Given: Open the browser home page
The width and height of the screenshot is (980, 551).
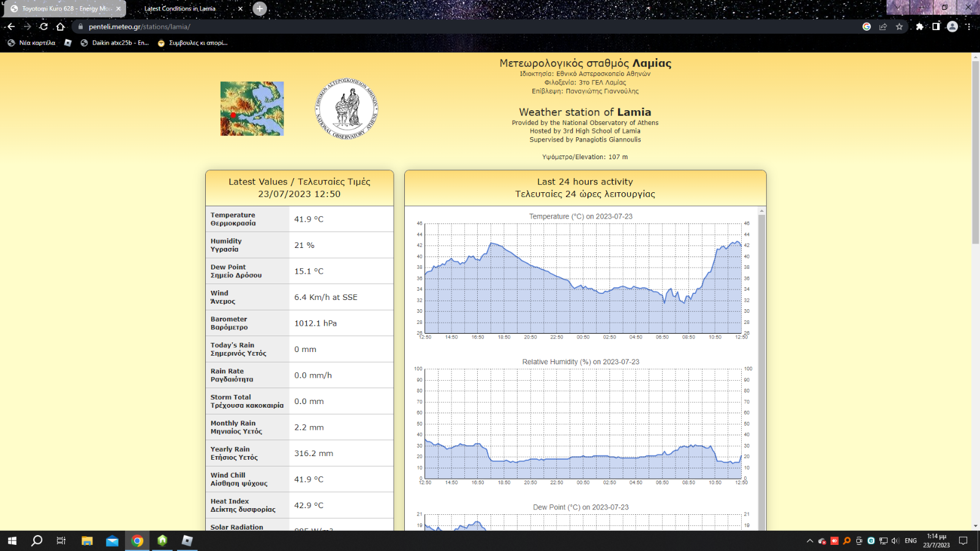Looking at the screenshot, I should click(60, 26).
